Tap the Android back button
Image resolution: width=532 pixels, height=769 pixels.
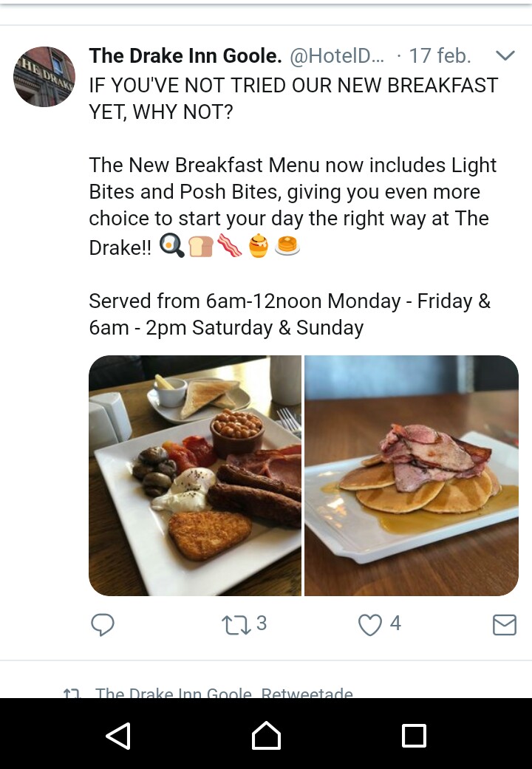tap(118, 736)
